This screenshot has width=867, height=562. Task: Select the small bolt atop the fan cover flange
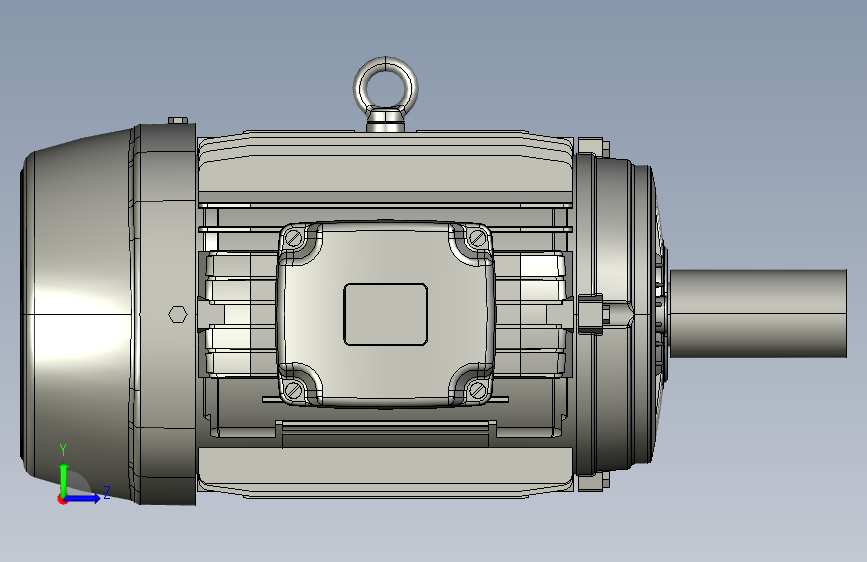(178, 121)
